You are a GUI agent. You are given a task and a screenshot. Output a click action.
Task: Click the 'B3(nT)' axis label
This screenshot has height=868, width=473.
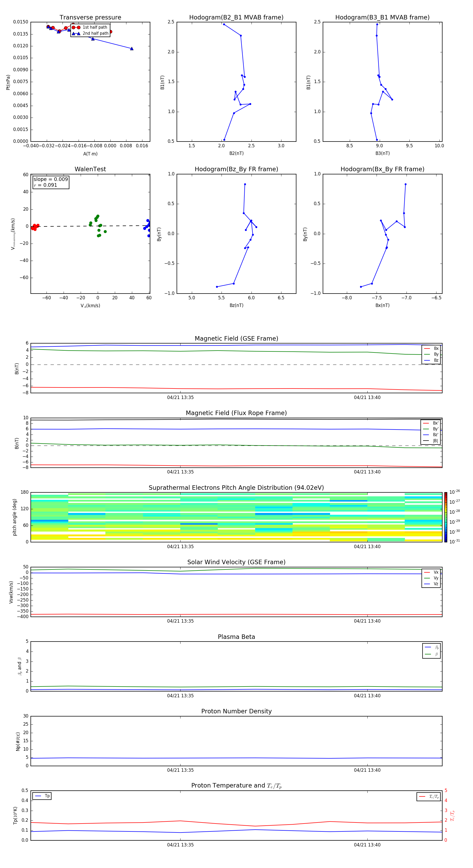[x=382, y=153]
